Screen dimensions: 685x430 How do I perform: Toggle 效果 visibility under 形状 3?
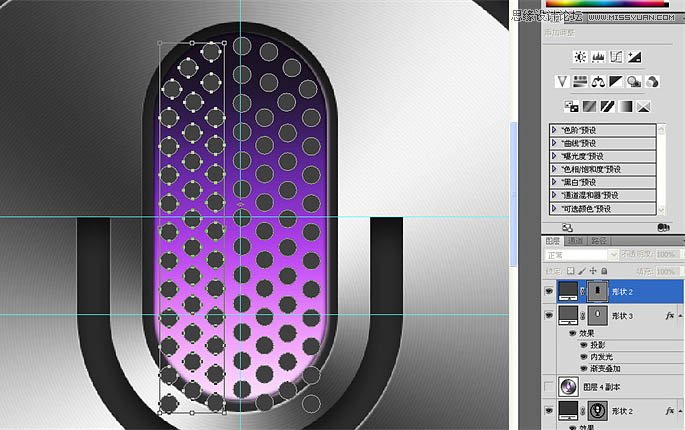(572, 333)
